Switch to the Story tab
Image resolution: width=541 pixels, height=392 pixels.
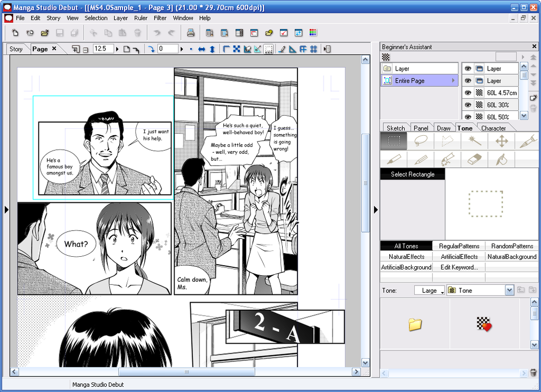16,49
